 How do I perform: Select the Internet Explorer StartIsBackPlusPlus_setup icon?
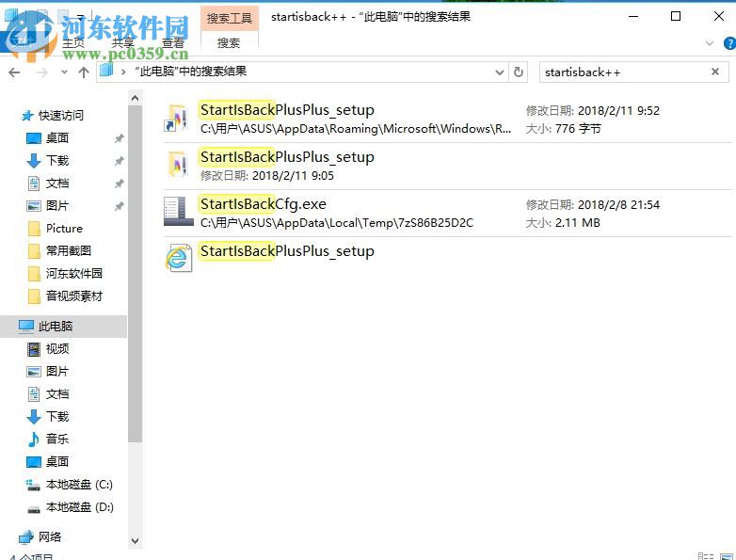tap(179, 257)
